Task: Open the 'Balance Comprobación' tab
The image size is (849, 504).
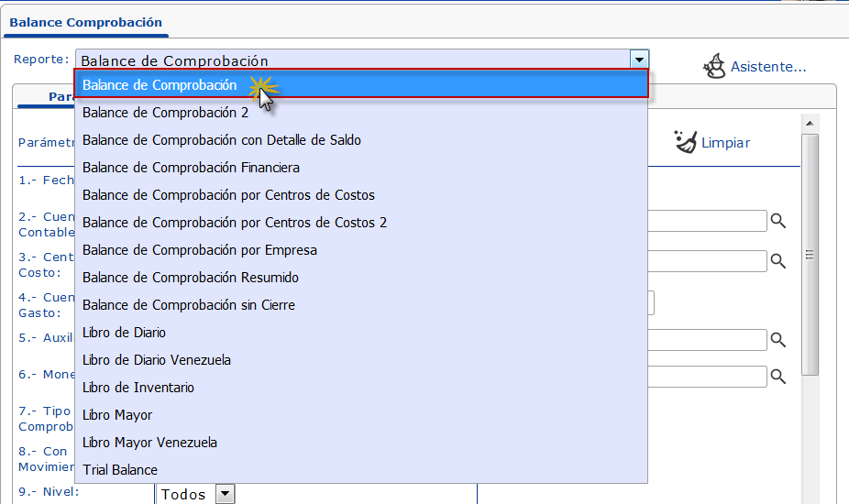Action: [85, 23]
